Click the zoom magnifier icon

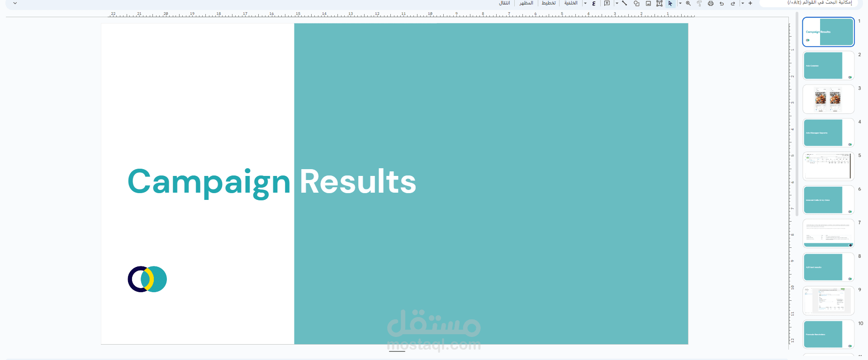click(688, 3)
